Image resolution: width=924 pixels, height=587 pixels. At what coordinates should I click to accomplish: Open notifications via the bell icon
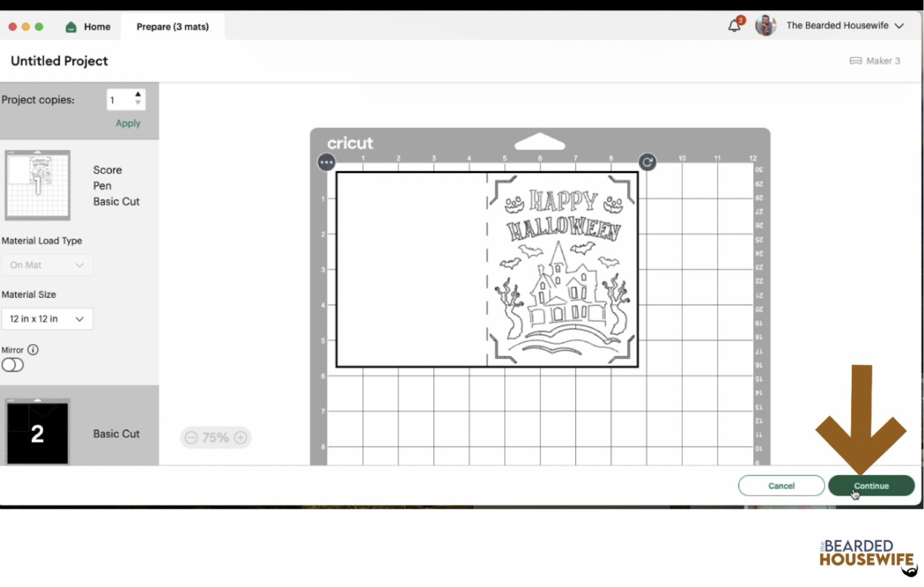pyautogui.click(x=734, y=25)
